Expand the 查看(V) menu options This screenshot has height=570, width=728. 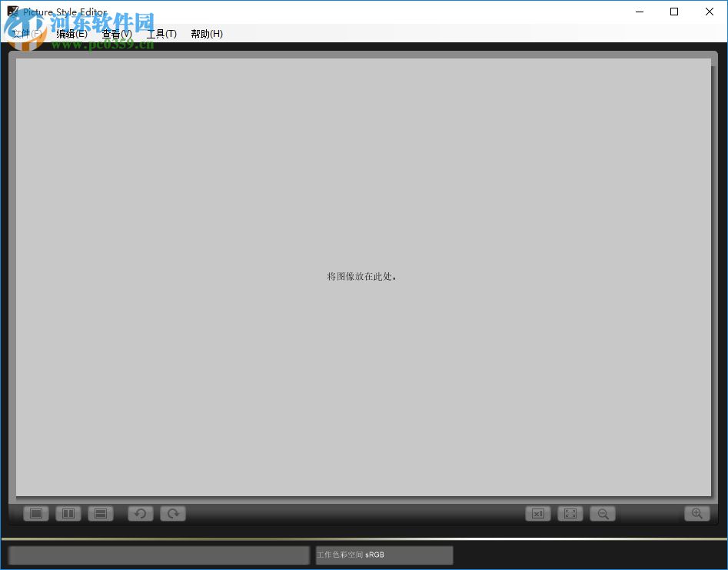point(116,34)
